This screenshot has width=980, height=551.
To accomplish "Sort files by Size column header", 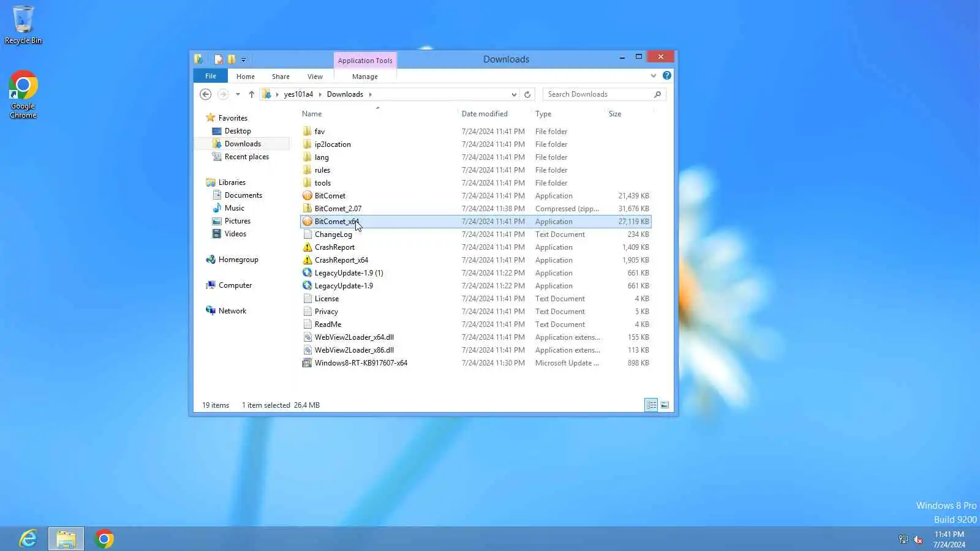I will click(615, 114).
